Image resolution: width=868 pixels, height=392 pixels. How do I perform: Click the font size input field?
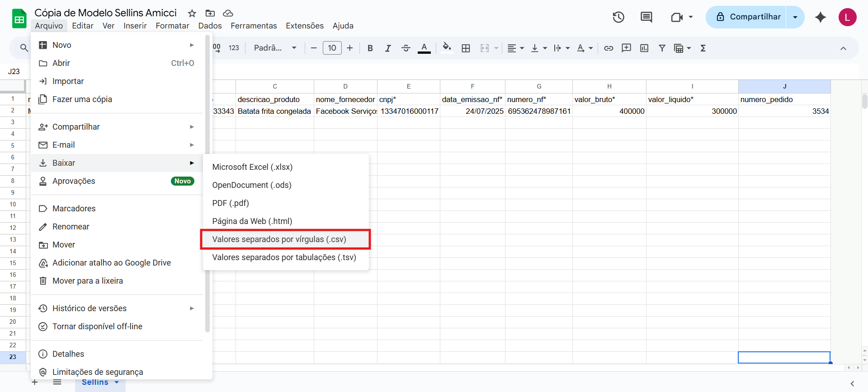[332, 48]
